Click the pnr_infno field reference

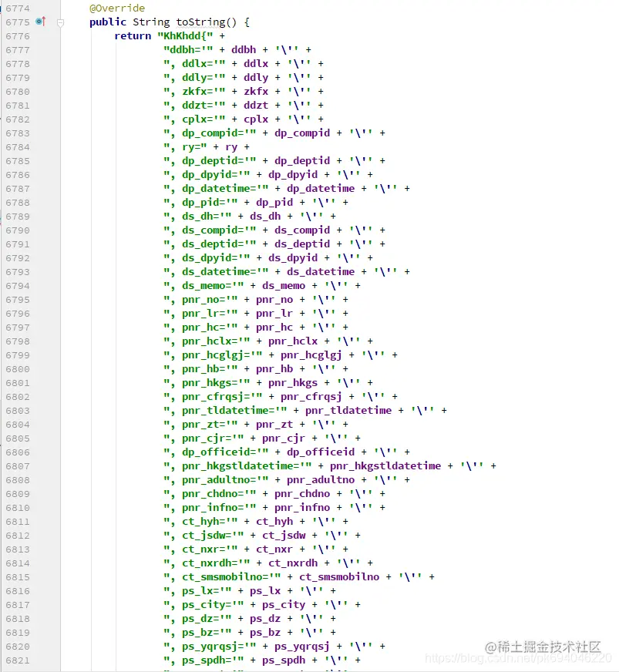click(302, 507)
